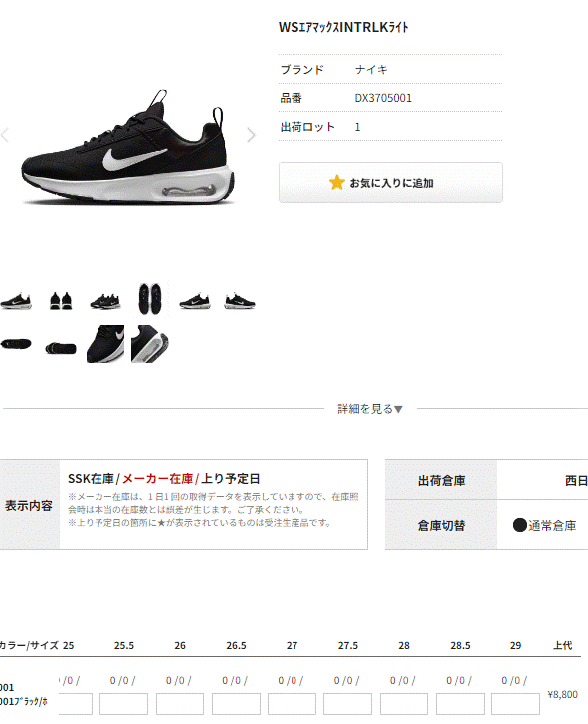Click quantity input for size 27

292,704
